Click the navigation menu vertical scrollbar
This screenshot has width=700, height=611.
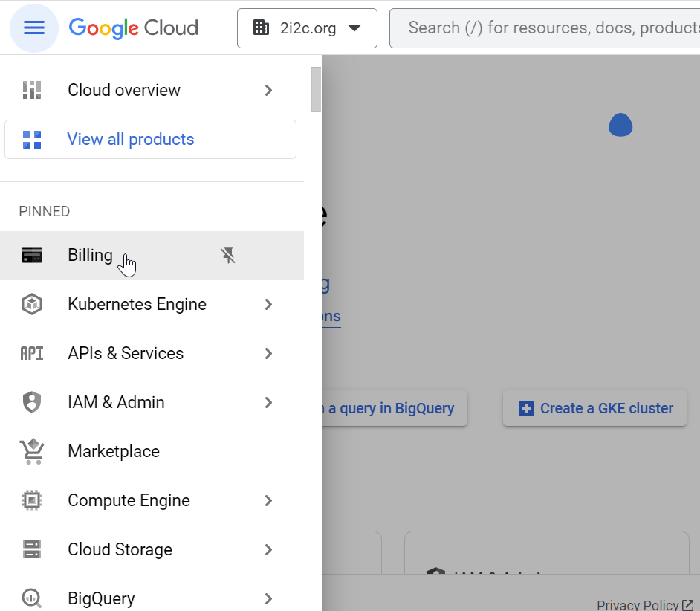(316, 90)
